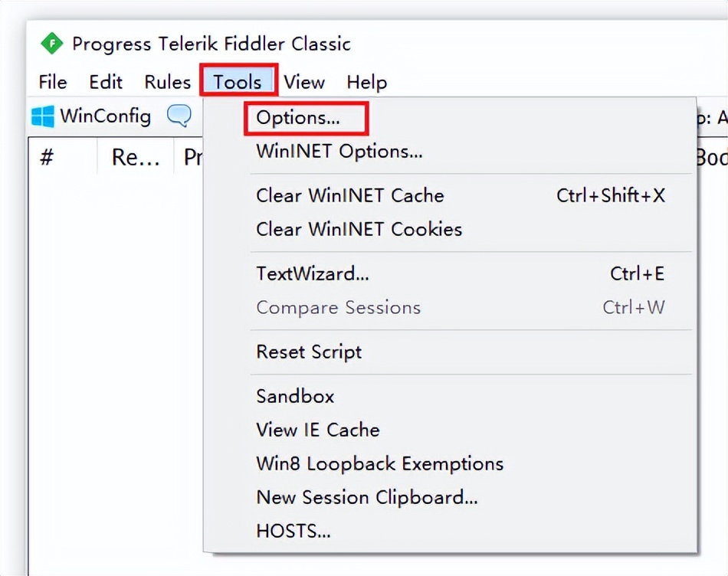Open the File menu
The width and height of the screenshot is (728, 576).
coord(53,82)
